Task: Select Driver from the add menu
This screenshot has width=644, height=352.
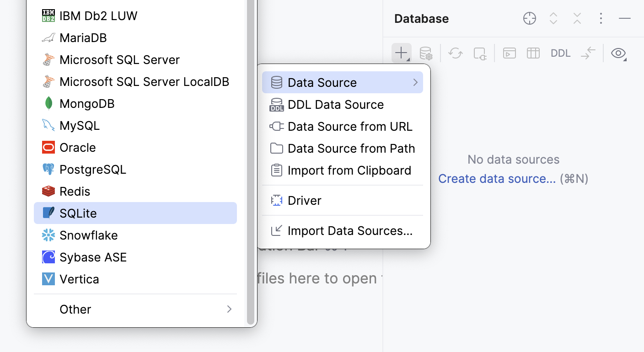Action: point(343,200)
